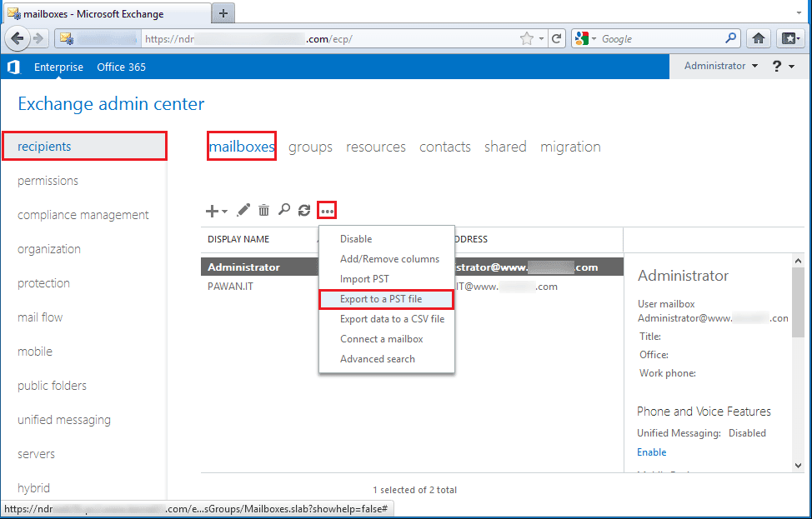
Task: Switch to the mailboxes tab
Action: 242,147
